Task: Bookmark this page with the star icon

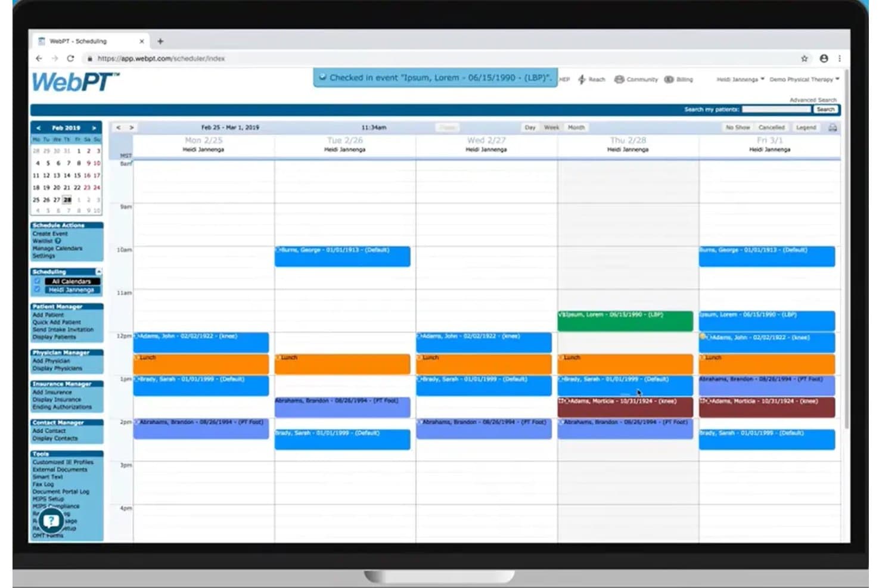Action: [x=805, y=58]
